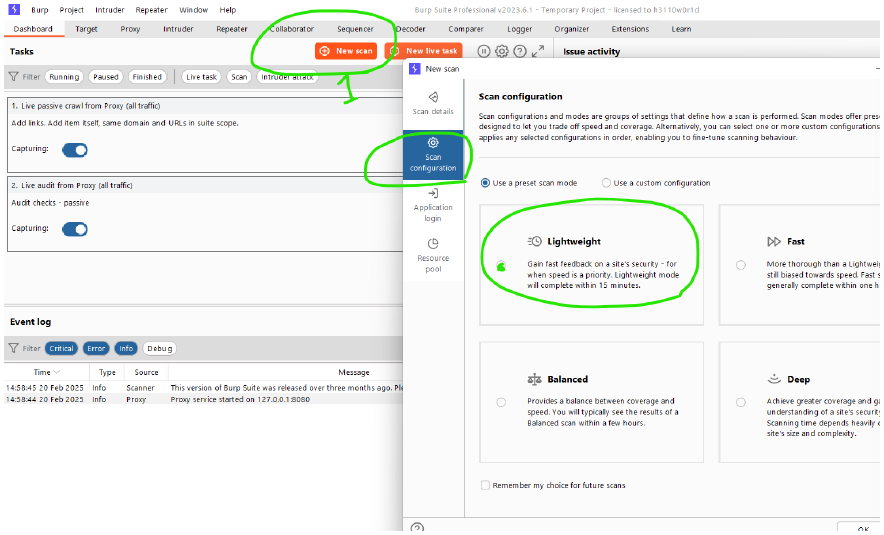Switch to the Extensions tab

(x=630, y=29)
